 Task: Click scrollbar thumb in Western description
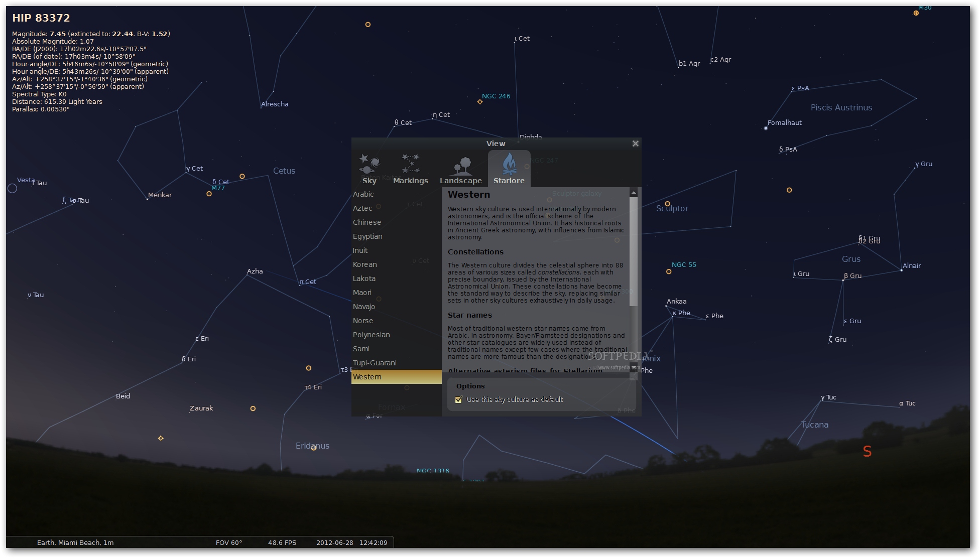634,251
